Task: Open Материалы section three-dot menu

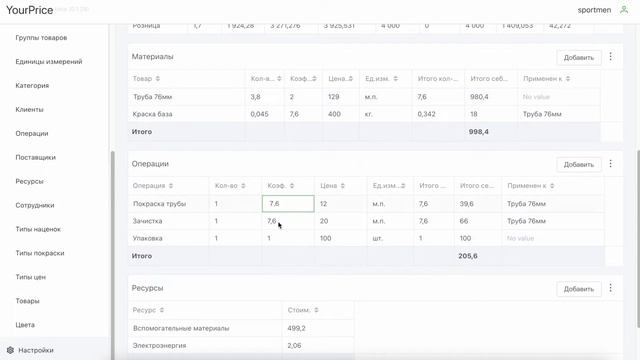Action: [610, 57]
